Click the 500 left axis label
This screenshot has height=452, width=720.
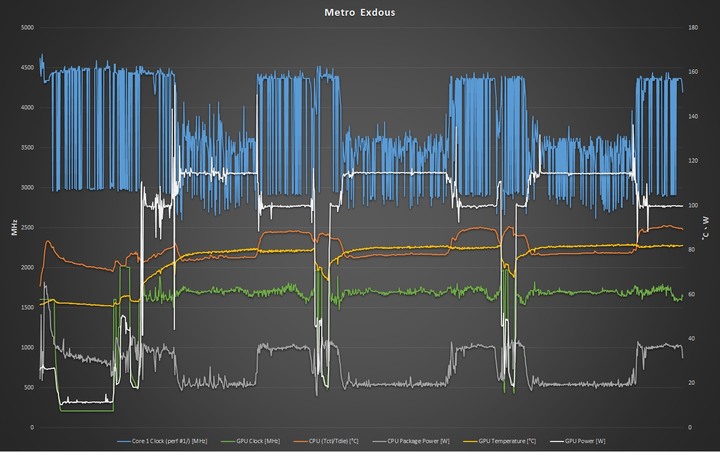pyautogui.click(x=29, y=387)
